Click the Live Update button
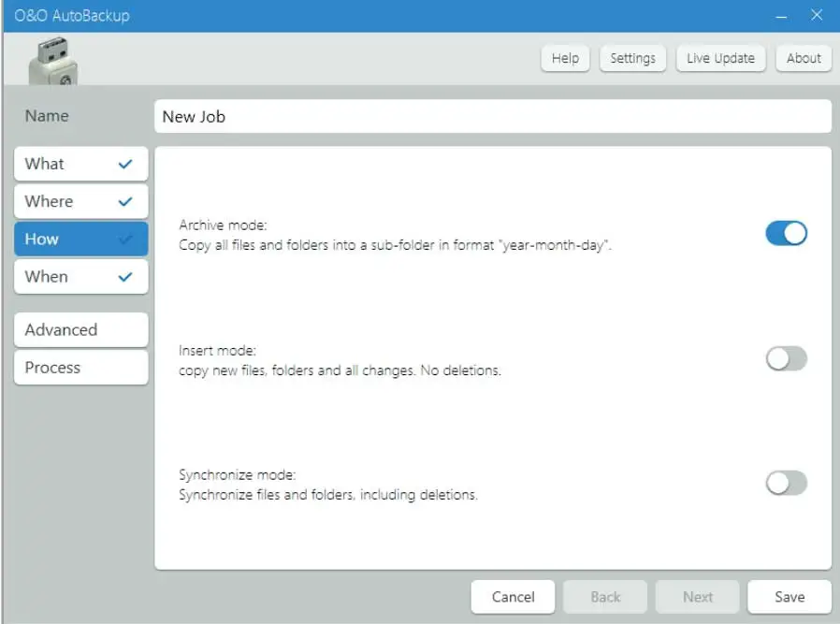Image resolution: width=840 pixels, height=624 pixels. click(720, 58)
